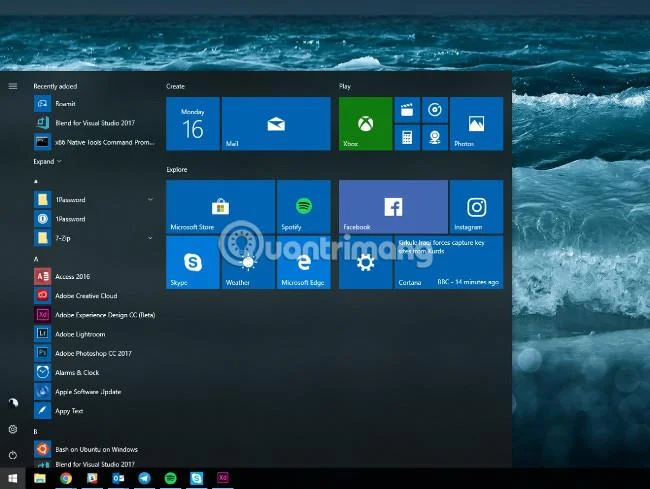Viewport: 650px width, 489px height.
Task: Open the Instagram tile
Action: tap(476, 207)
